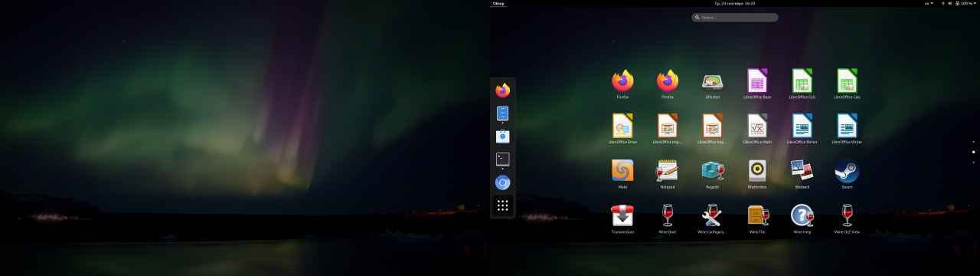980x276 pixels.
Task: Switch to the last app grid page dot
Action: (973, 162)
